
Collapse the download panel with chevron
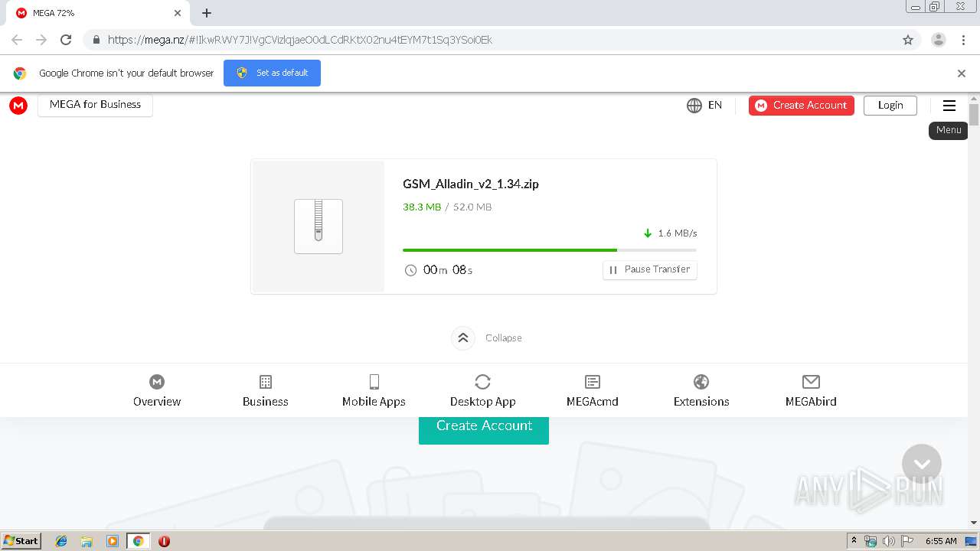[463, 337]
